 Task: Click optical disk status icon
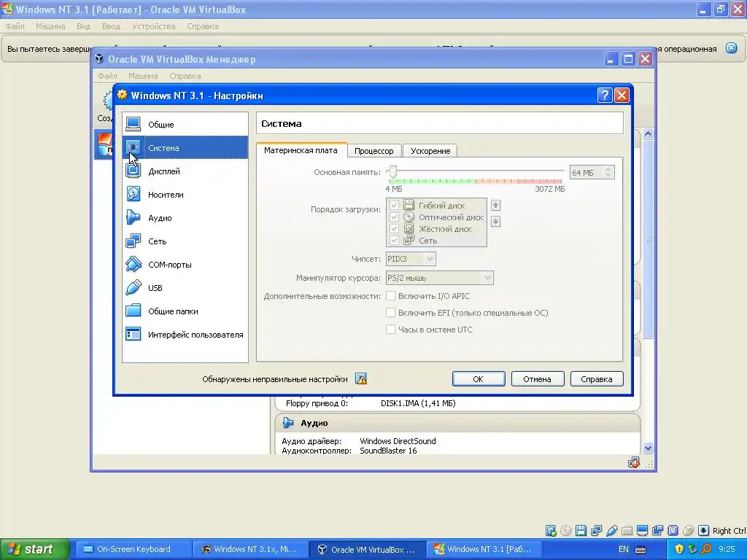pos(565,531)
